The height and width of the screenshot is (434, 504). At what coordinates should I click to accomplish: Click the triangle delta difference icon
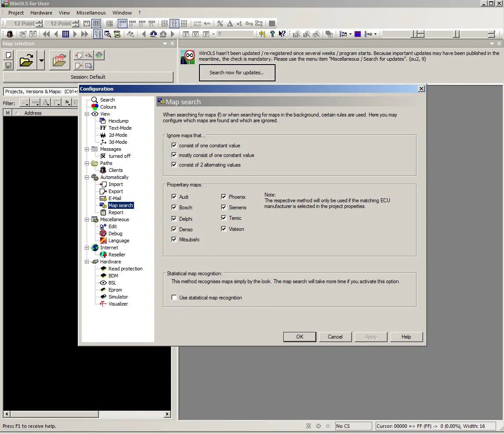[230, 23]
